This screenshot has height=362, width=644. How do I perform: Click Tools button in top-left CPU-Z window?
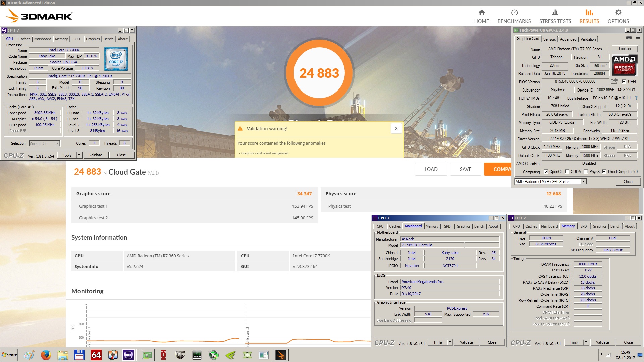tap(67, 155)
